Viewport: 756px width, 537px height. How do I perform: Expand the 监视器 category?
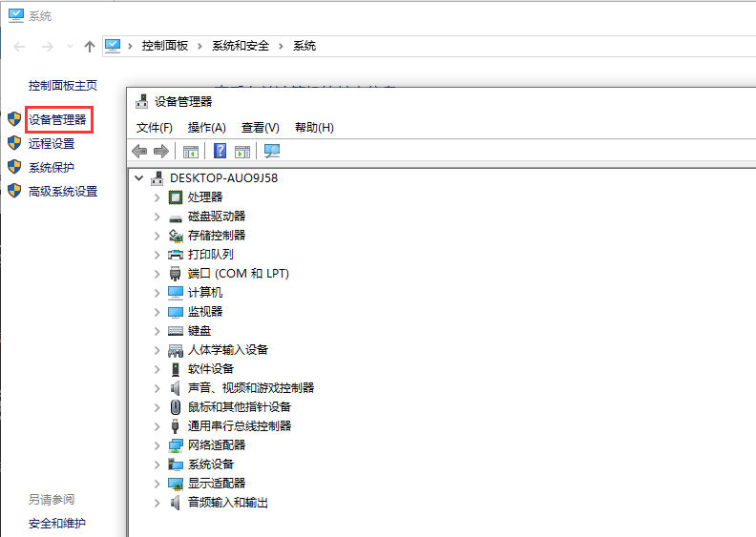(x=157, y=312)
